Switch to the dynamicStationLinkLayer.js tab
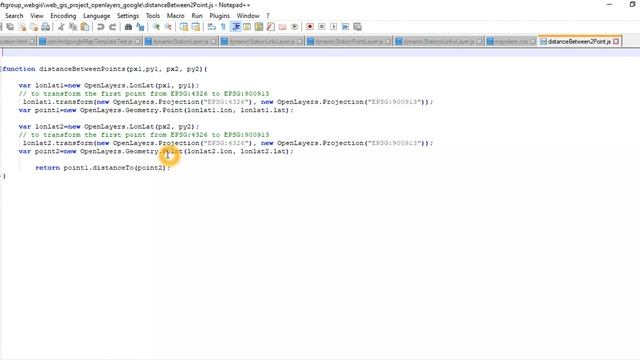 (x=261, y=41)
